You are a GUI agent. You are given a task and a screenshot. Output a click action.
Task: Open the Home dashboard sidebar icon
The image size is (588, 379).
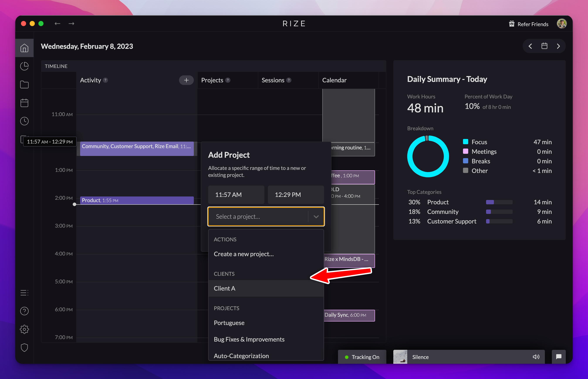[24, 48]
